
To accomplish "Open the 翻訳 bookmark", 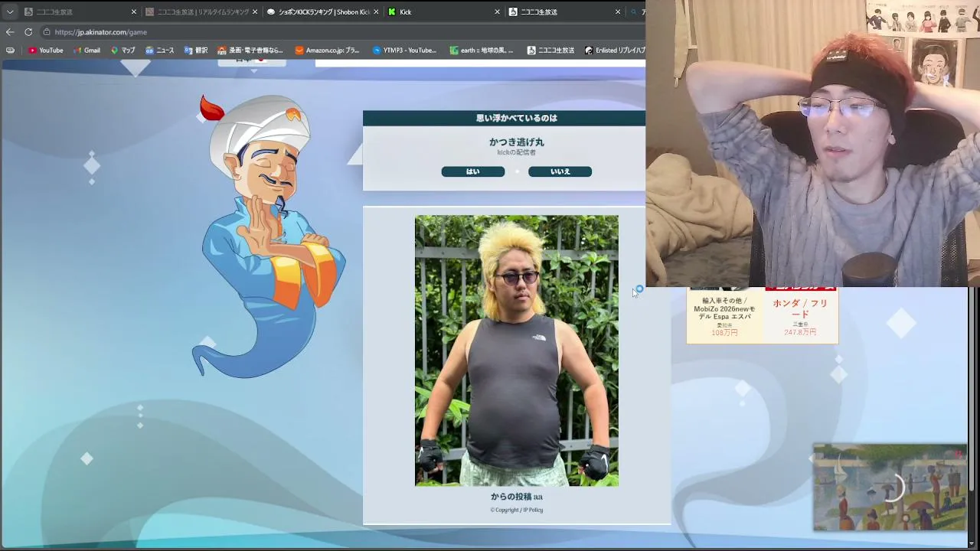I will [x=196, y=51].
